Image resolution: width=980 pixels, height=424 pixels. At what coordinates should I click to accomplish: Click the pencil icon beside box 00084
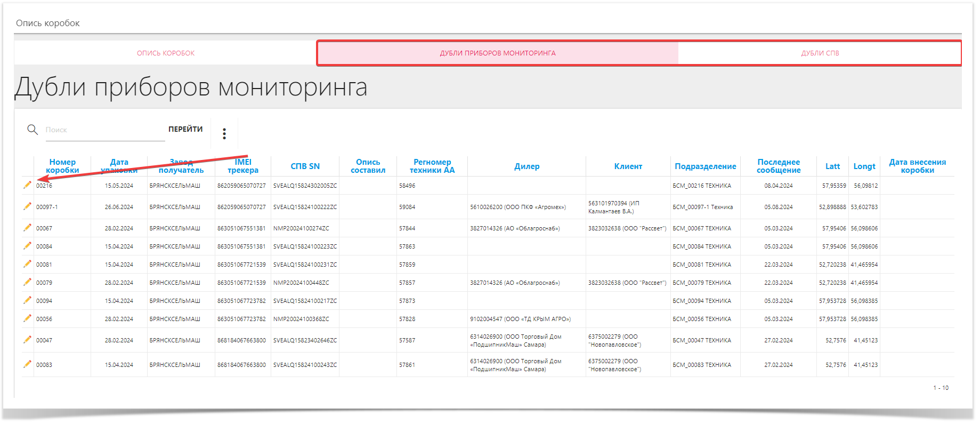[x=27, y=246]
